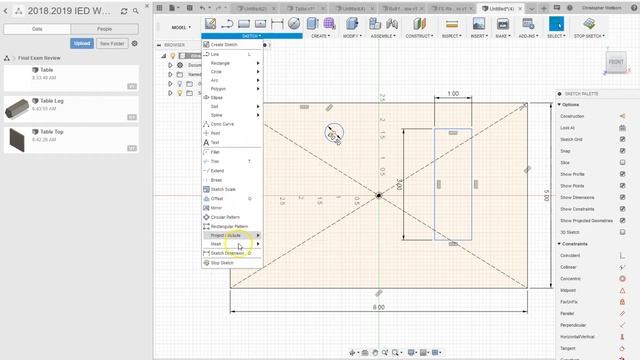This screenshot has width=640, height=360.
Task: Click the Upload button
Action: 82,43
